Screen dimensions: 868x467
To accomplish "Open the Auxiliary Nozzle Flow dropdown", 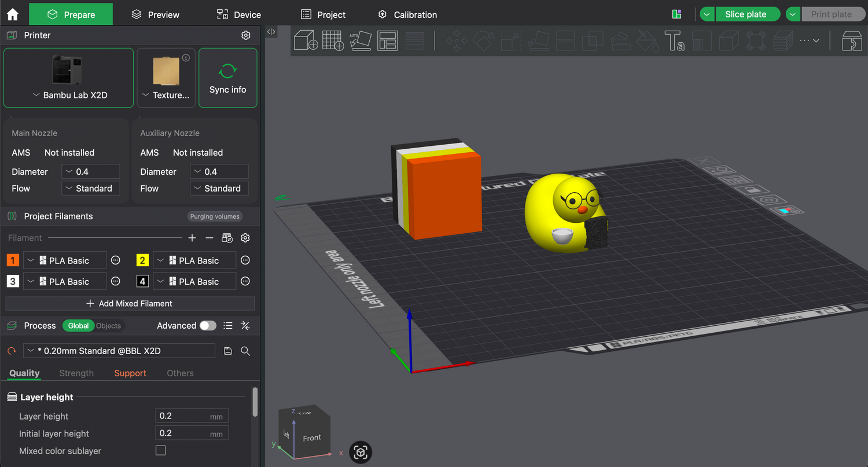I will tap(219, 188).
